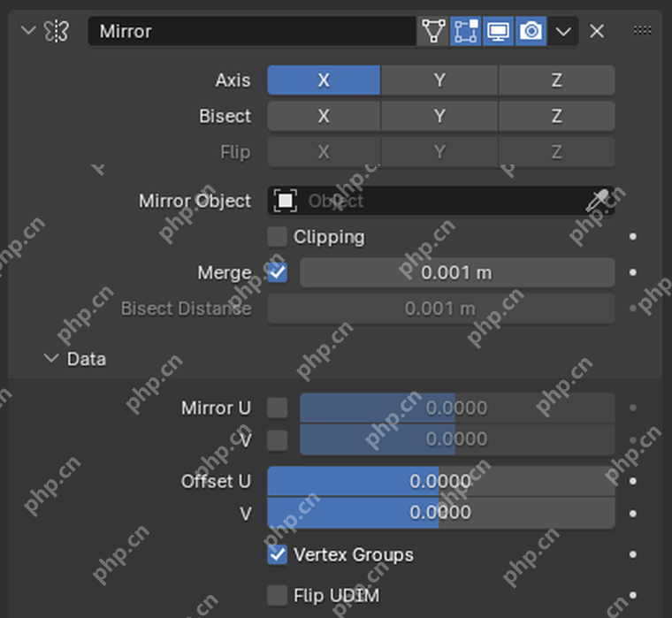Animate Mirror V property dot
Screen dimensions: 672x618
(632, 440)
